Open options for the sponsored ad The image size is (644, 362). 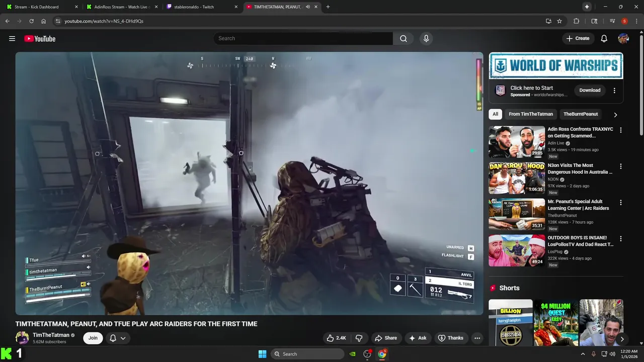pos(614,90)
